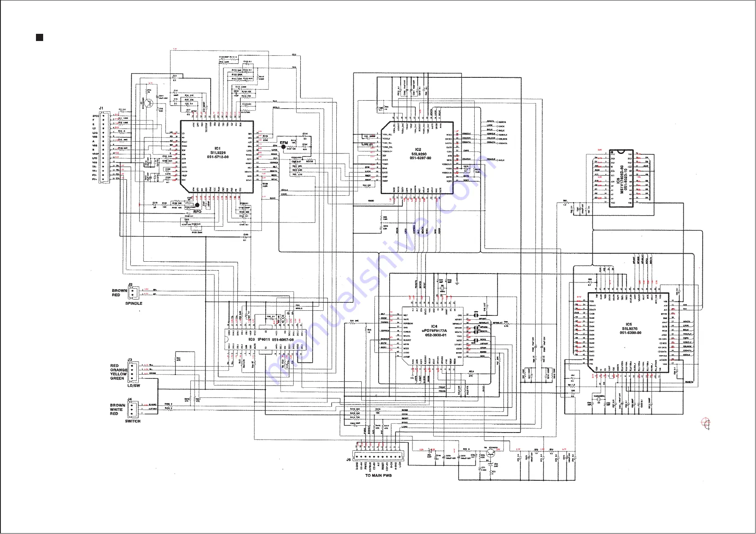The height and width of the screenshot is (534, 756).
Task: Click the RFO test point dot
Action: coord(197,205)
